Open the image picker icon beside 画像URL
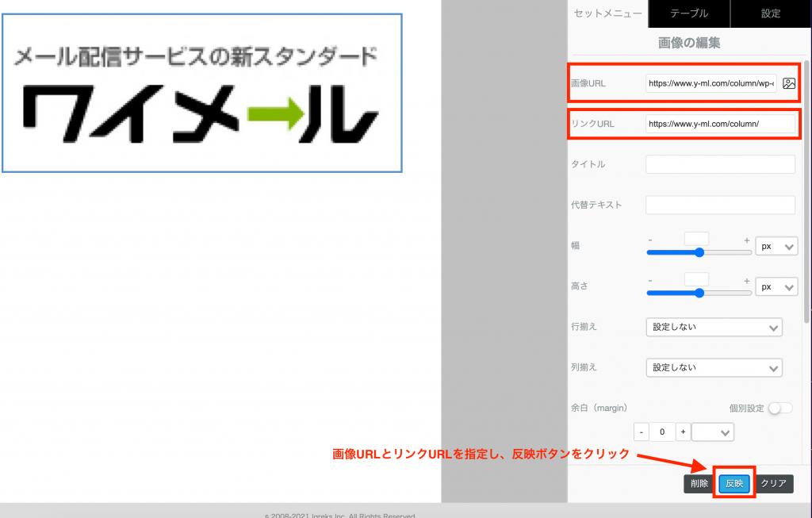 coord(789,83)
